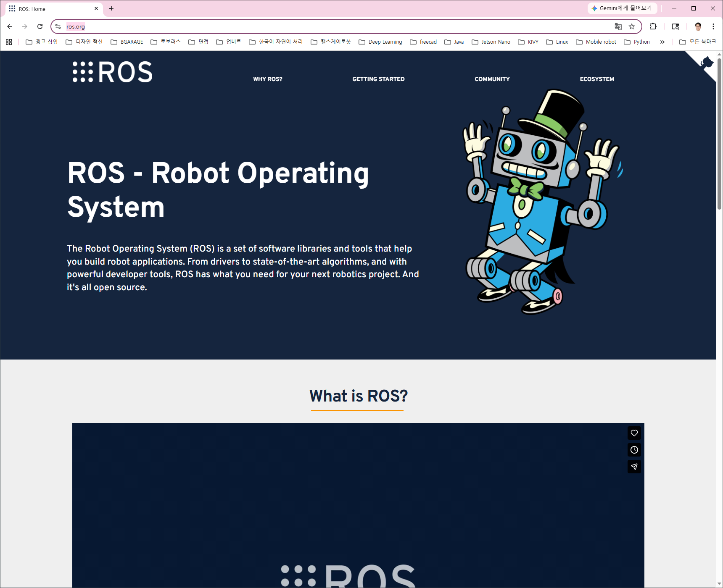Open the 디자인 혁신 bookmark folder
Viewport: 723px width, 588px height.
(x=84, y=42)
